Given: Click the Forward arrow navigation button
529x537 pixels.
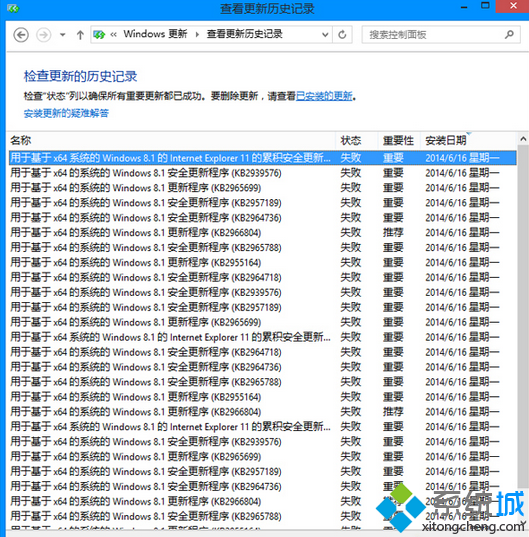Looking at the screenshot, I should point(43,35).
